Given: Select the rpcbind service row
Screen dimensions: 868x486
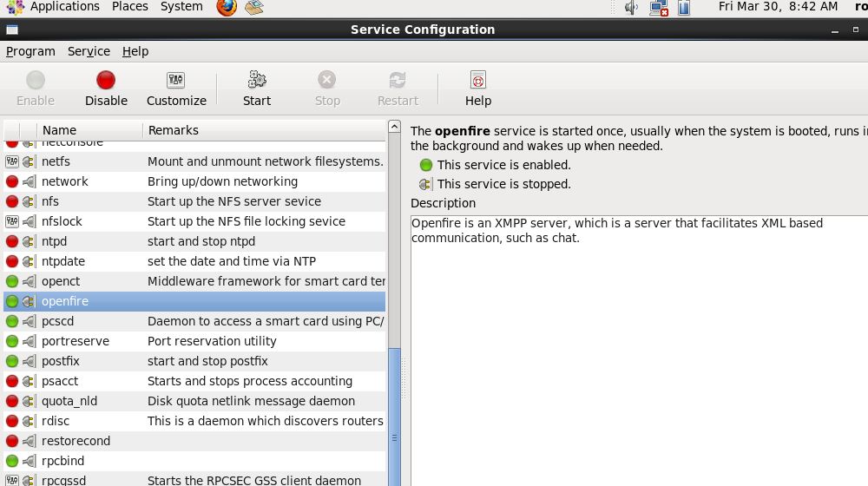Looking at the screenshot, I should 194,461.
